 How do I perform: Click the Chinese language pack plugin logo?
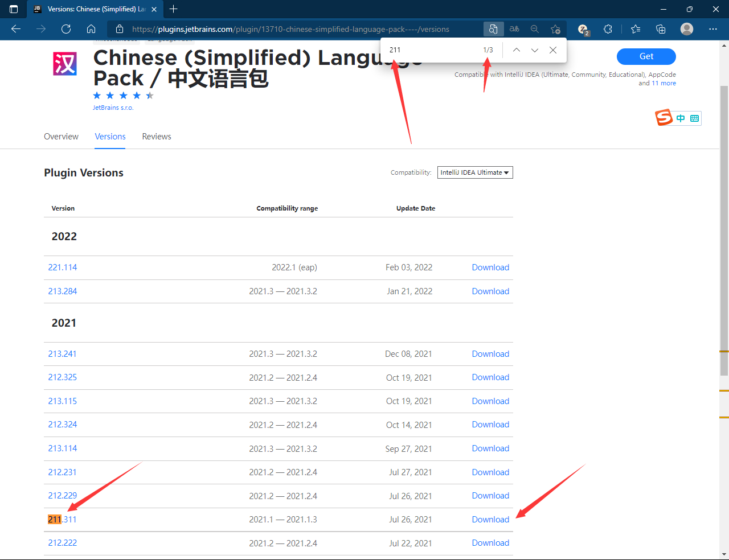click(x=65, y=64)
